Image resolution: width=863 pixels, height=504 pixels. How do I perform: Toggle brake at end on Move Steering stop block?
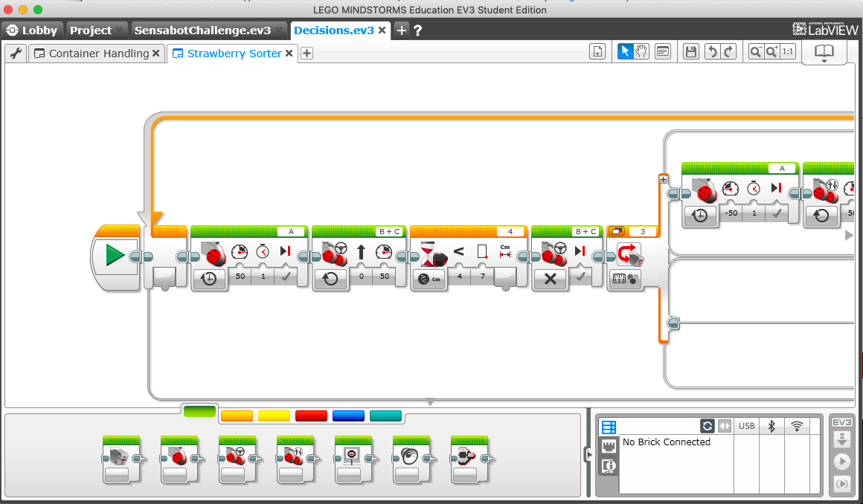point(580,277)
